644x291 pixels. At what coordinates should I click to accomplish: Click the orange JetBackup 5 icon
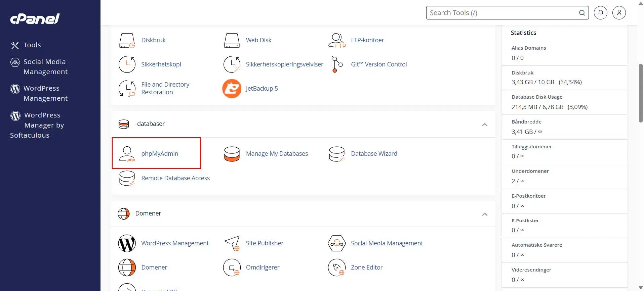coord(232,89)
